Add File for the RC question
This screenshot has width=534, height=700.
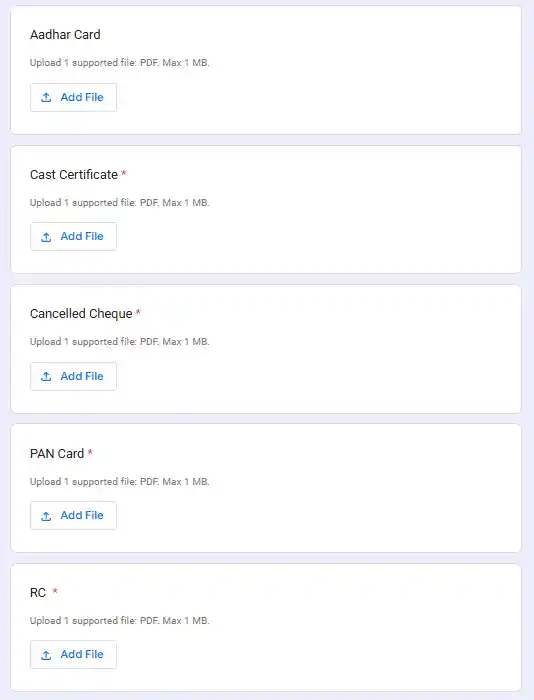74,655
